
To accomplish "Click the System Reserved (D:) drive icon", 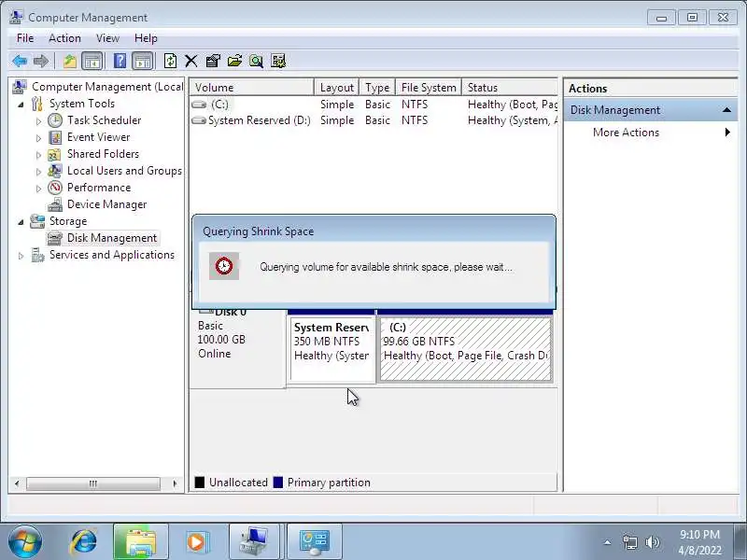I will tap(199, 120).
